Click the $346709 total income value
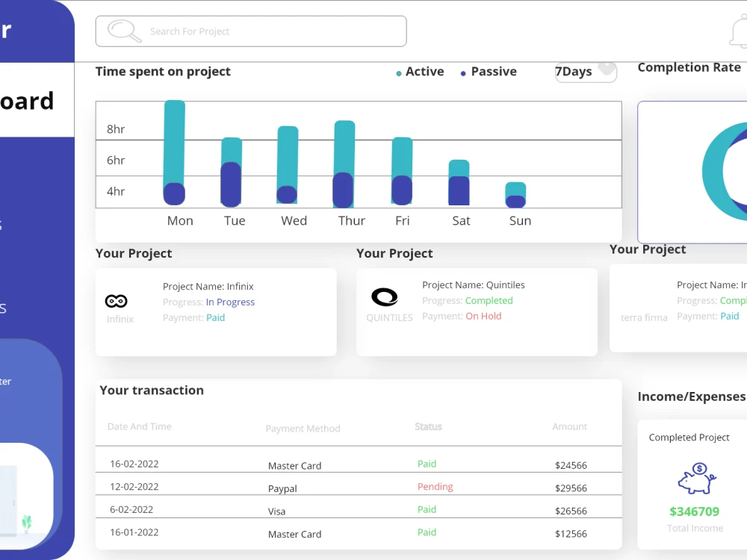Viewport: 747px width, 560px height. (694, 511)
